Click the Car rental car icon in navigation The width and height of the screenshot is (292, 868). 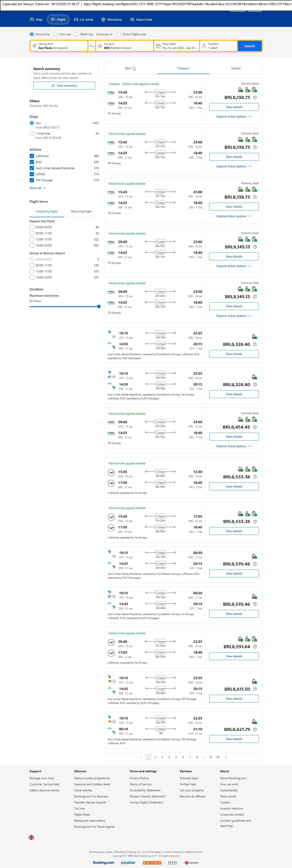(76, 19)
